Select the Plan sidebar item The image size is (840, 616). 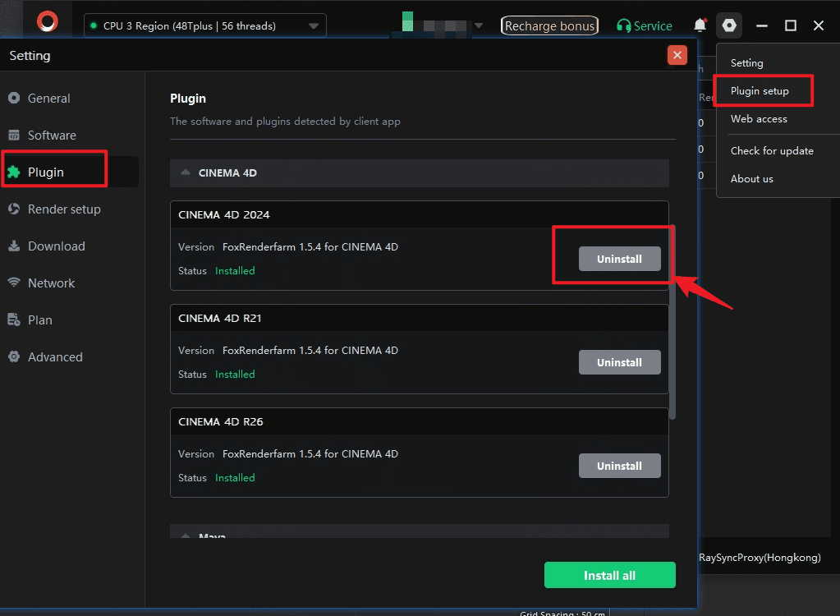point(39,320)
